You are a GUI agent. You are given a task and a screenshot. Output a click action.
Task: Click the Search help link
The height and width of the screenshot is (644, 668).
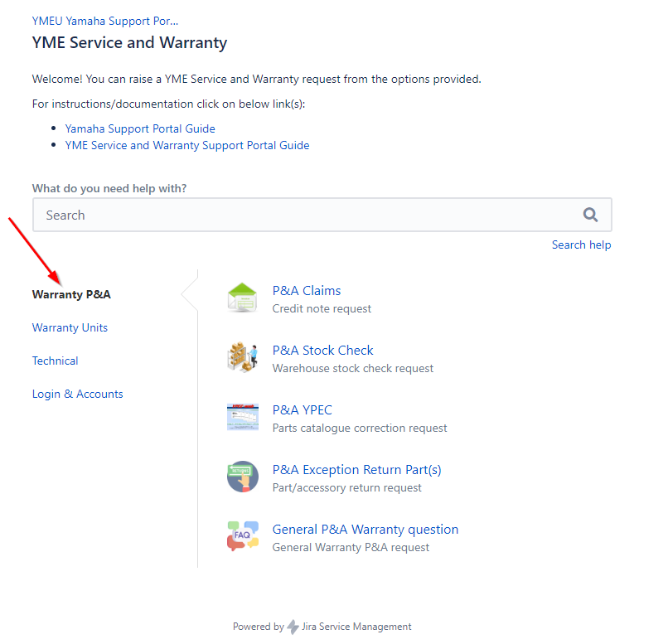[x=582, y=245]
